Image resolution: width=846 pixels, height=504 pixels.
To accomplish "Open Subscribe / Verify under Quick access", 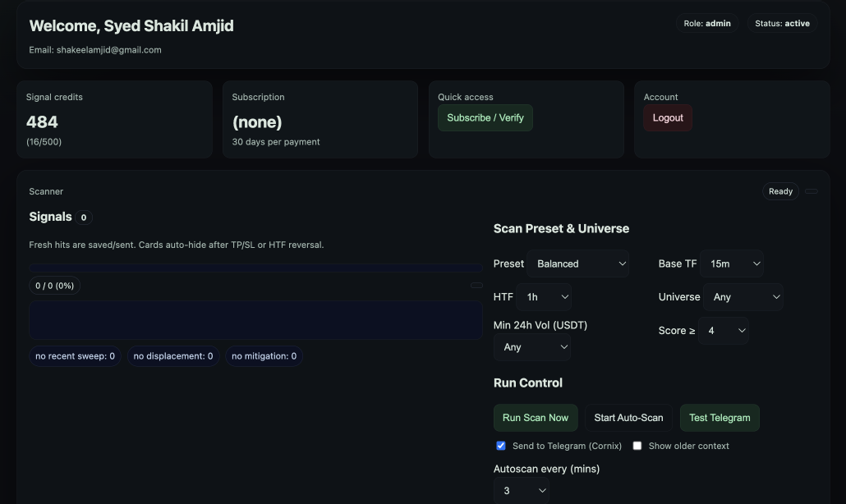I will point(485,117).
